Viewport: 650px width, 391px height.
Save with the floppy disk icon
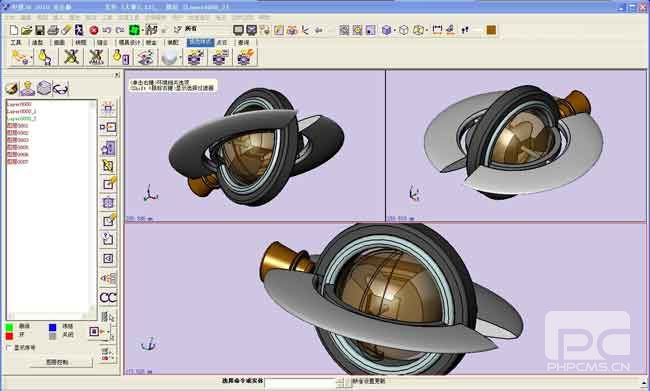click(40, 30)
